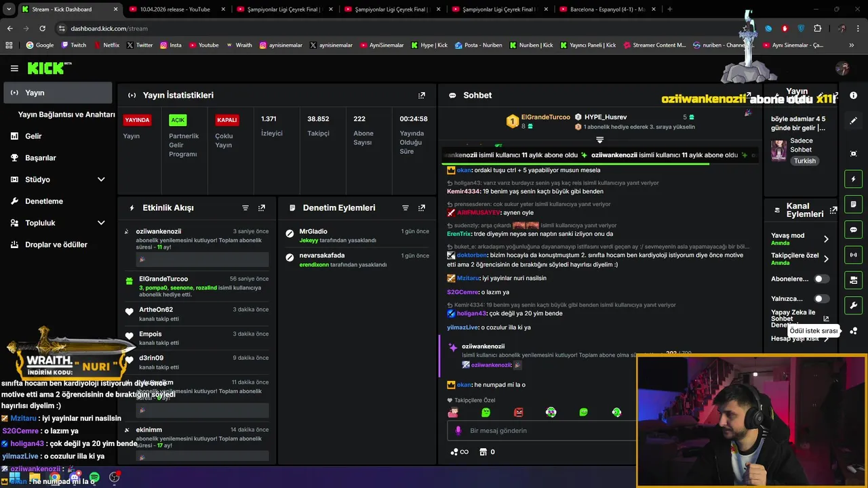Open a new browser tab
Viewport: 868px width, 488px height.
(x=670, y=9)
